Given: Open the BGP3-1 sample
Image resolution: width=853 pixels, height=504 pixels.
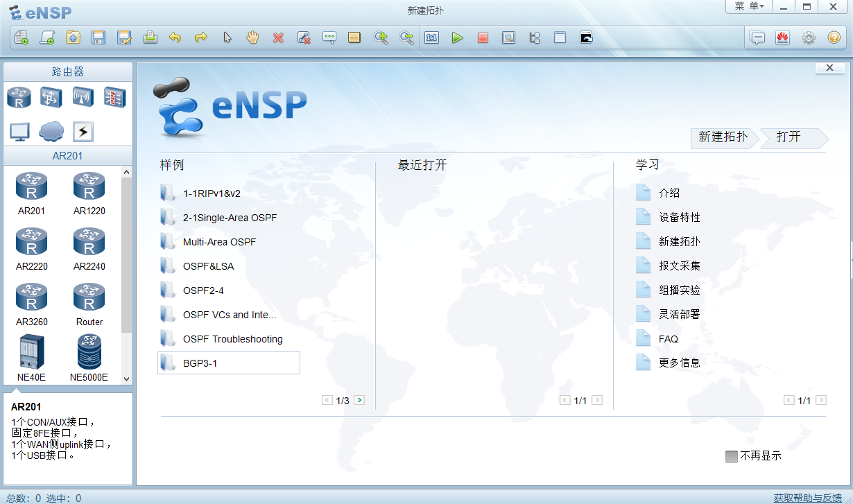Looking at the screenshot, I should click(x=229, y=363).
